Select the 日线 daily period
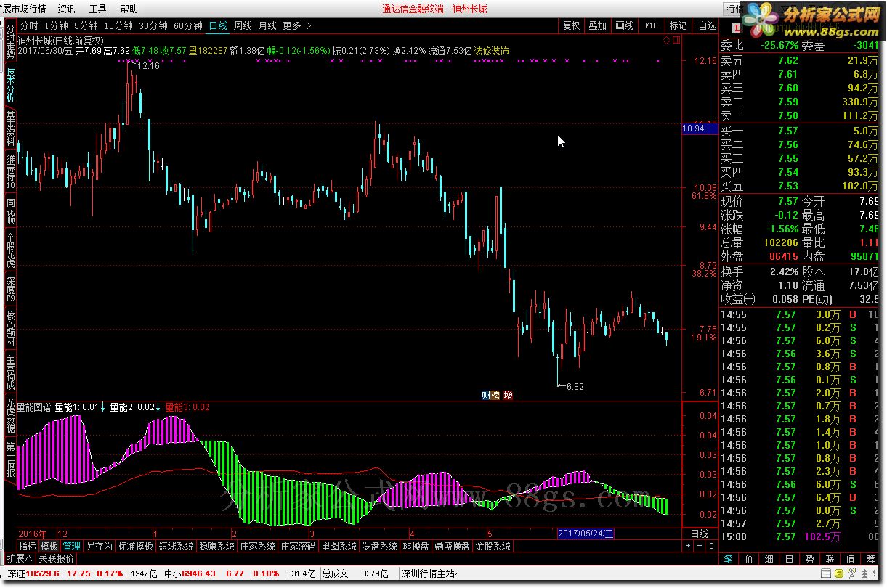The width and height of the screenshot is (887, 588). [218, 25]
